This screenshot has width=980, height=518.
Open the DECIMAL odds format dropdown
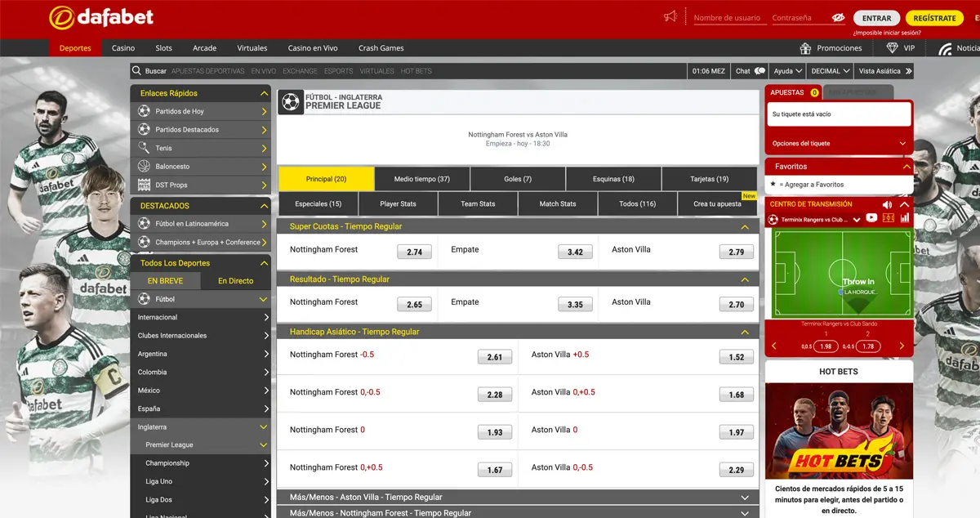click(830, 71)
